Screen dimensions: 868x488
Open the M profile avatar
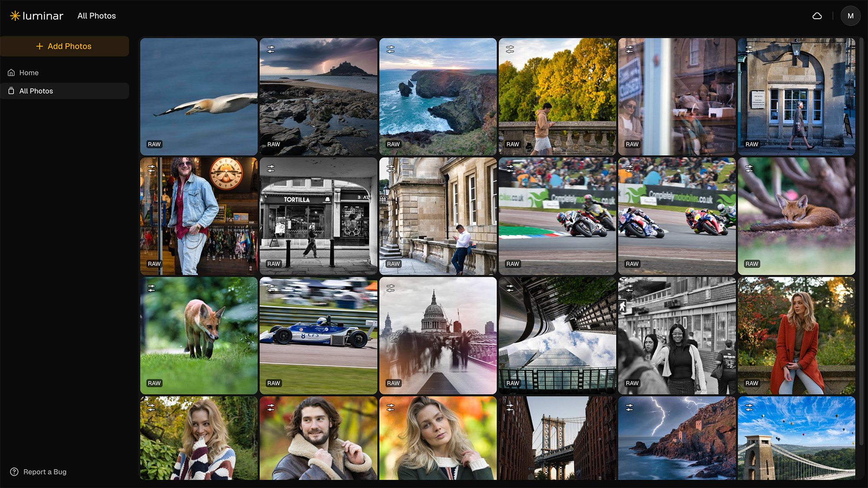click(850, 16)
